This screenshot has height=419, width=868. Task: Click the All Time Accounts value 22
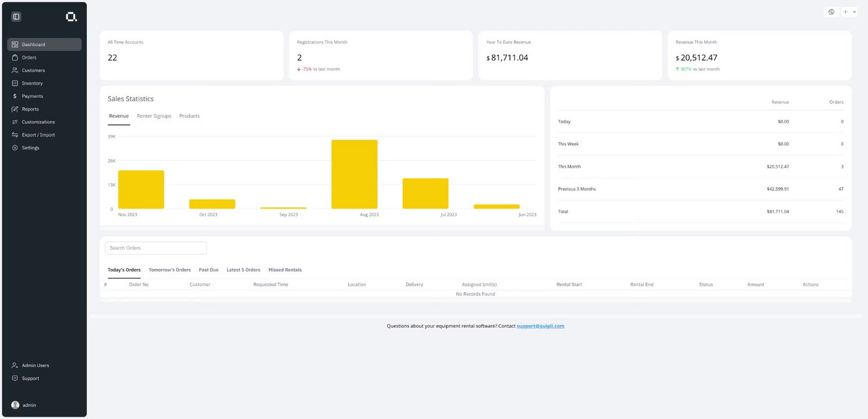click(113, 58)
